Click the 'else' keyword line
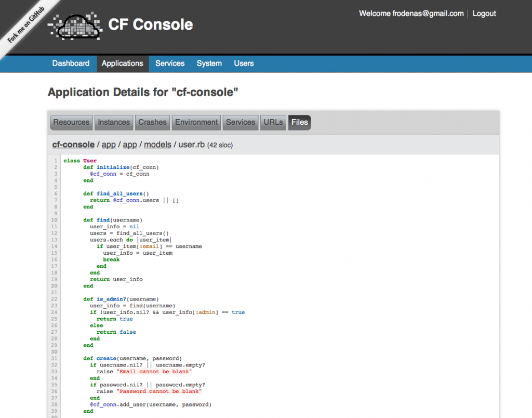This screenshot has height=418, width=532. tap(96, 325)
